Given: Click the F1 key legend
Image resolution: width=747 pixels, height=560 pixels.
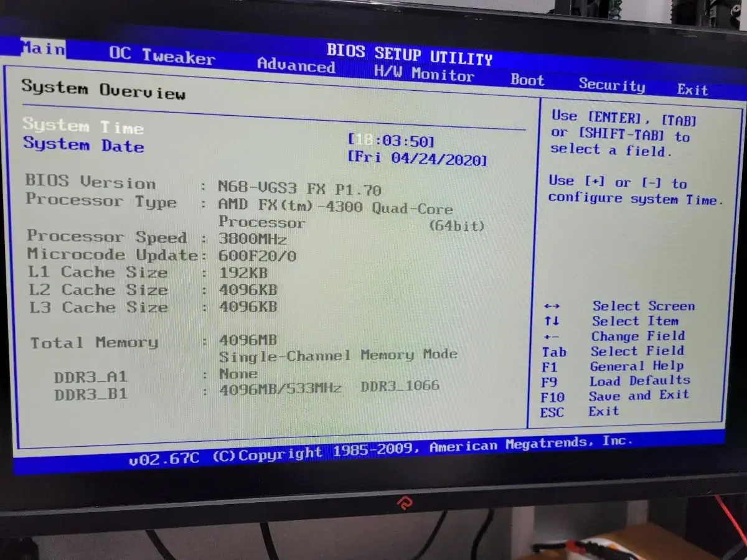Looking at the screenshot, I should tap(550, 367).
